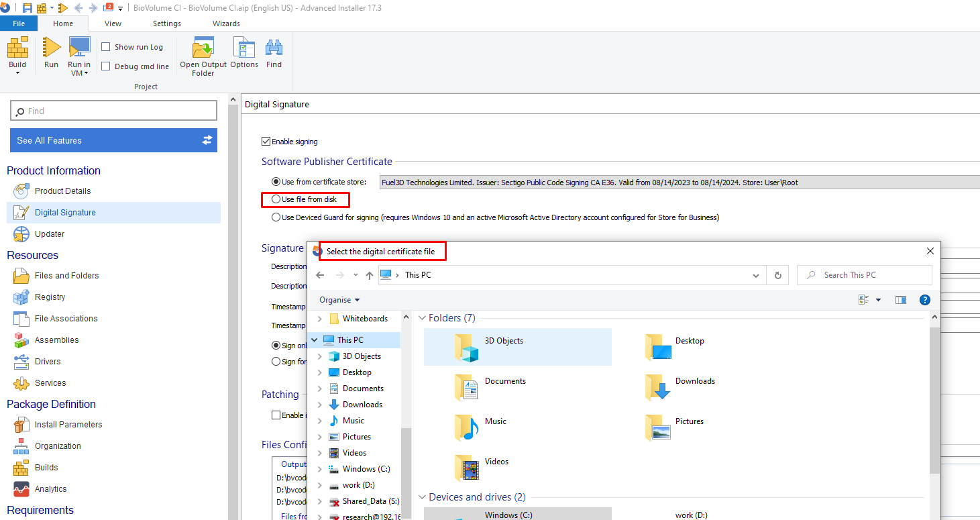Screen dimensions: 980x520
Task: Uncheck Enable signing checkbox
Action: [x=266, y=142]
